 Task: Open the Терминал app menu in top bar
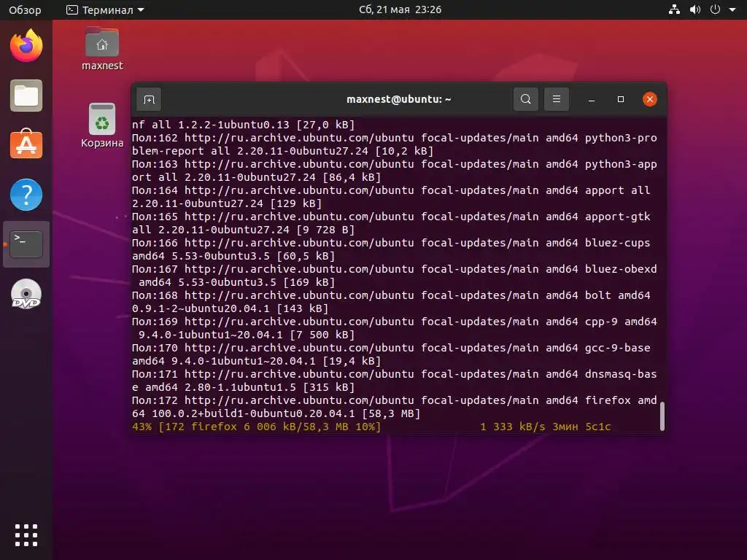105,9
